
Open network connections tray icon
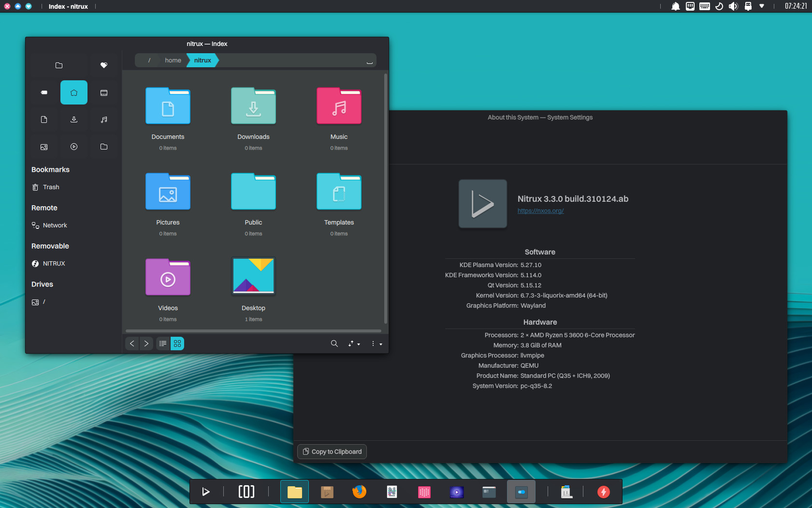(x=690, y=6)
